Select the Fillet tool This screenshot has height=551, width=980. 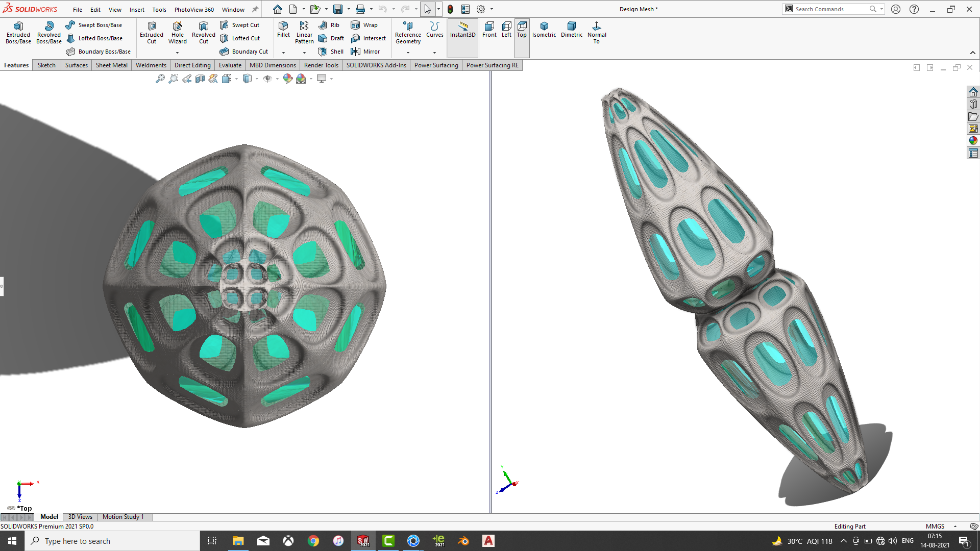click(x=283, y=29)
